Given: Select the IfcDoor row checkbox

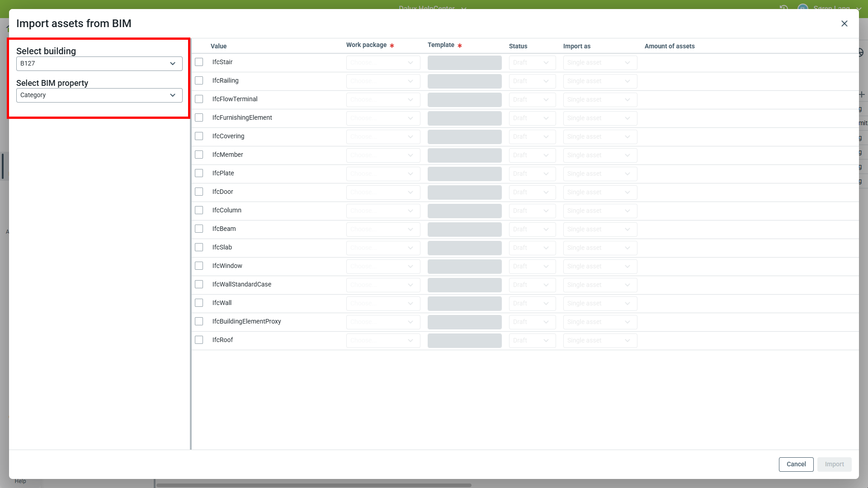Looking at the screenshot, I should click(199, 192).
